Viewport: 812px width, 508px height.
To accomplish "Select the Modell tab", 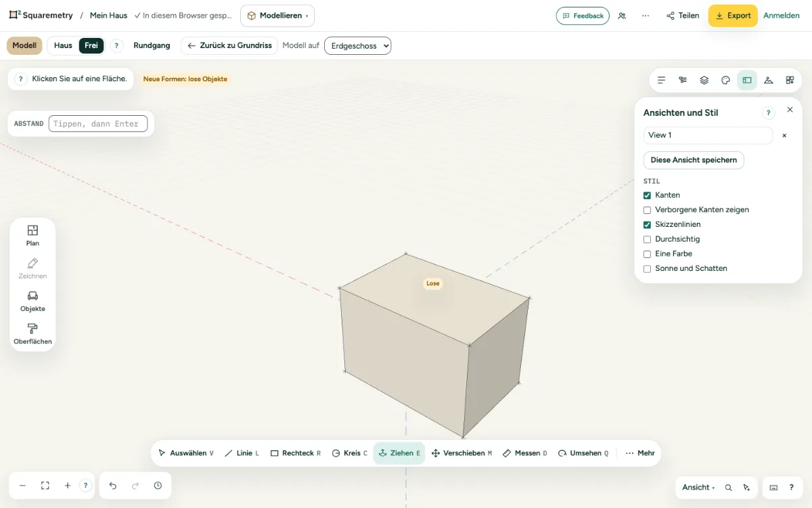I will coord(24,45).
